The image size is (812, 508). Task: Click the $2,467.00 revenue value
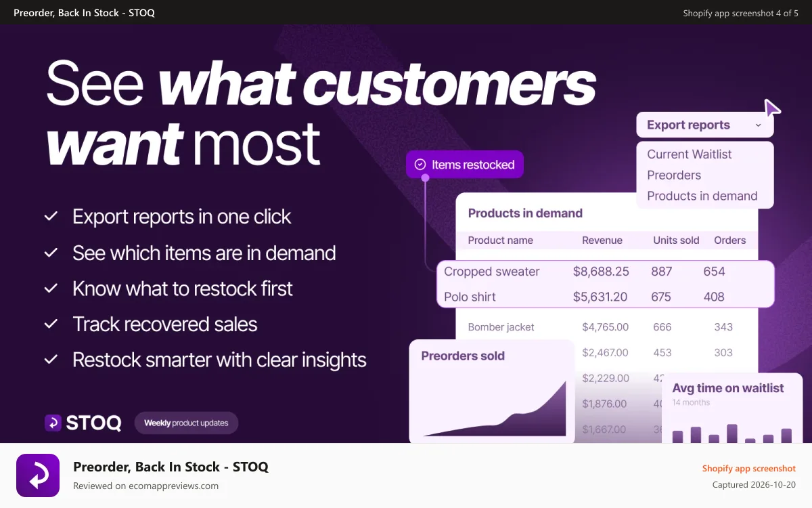pyautogui.click(x=605, y=353)
